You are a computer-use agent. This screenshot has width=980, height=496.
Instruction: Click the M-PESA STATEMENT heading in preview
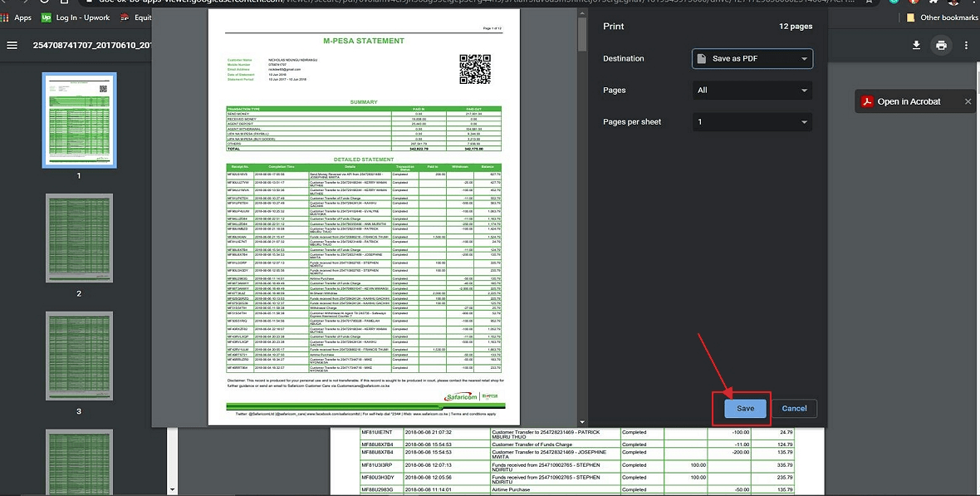tap(364, 41)
